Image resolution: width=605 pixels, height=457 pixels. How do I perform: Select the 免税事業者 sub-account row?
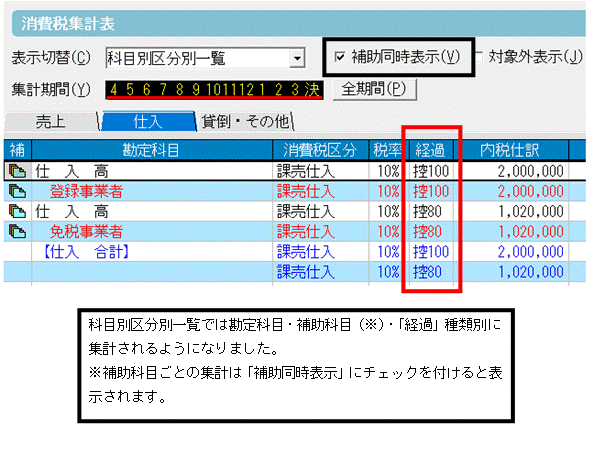(x=295, y=232)
